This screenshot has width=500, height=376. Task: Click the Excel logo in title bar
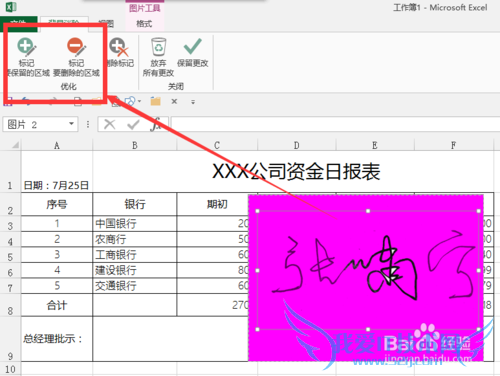[11, 7]
